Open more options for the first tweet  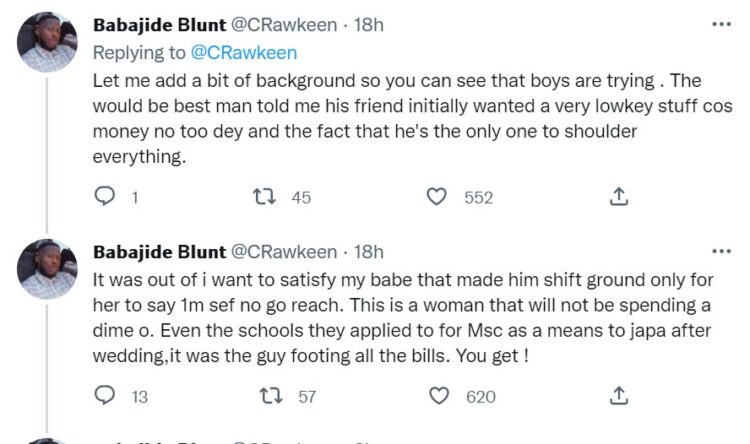coord(720,23)
